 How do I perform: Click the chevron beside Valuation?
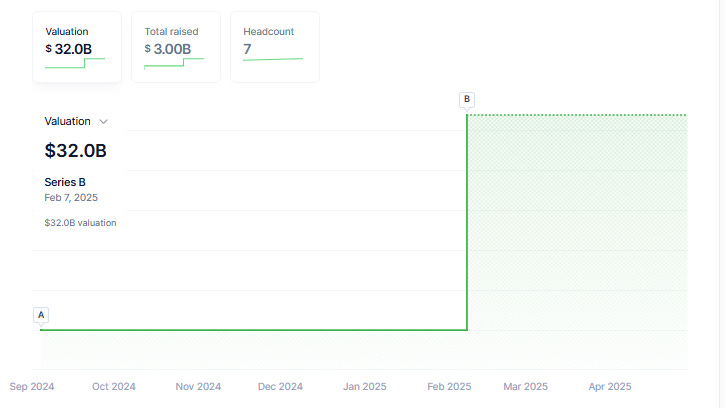104,122
